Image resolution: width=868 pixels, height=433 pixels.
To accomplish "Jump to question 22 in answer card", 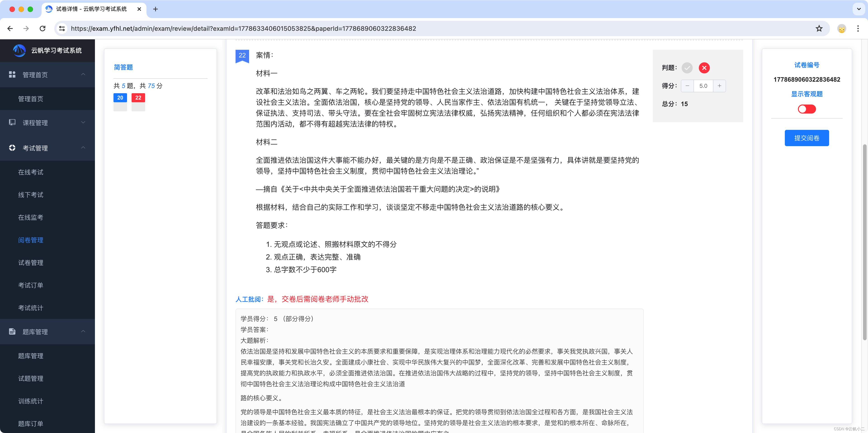I will (138, 102).
